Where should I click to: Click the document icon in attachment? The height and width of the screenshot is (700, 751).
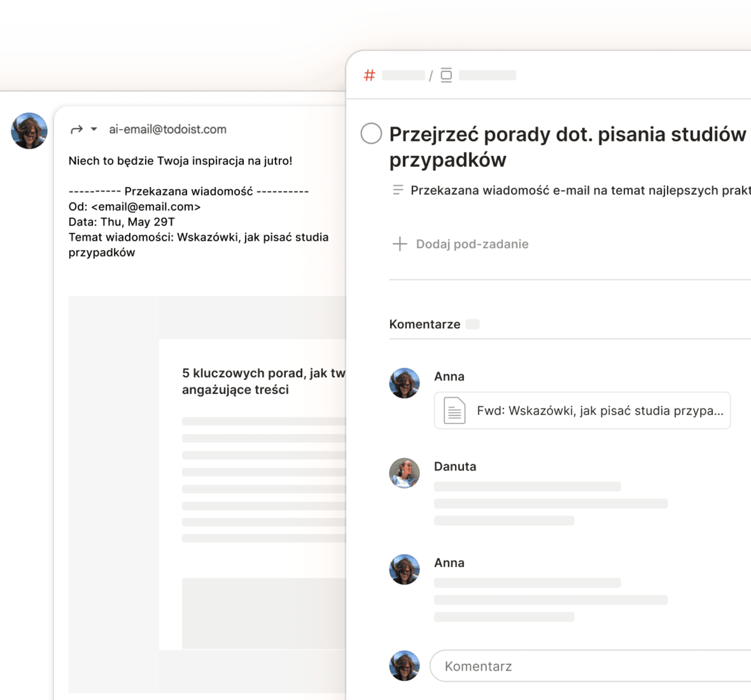(454, 411)
